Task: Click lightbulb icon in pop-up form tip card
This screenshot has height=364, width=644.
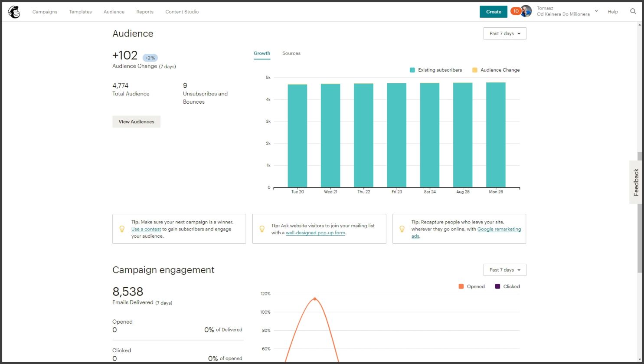Action: coord(262,229)
